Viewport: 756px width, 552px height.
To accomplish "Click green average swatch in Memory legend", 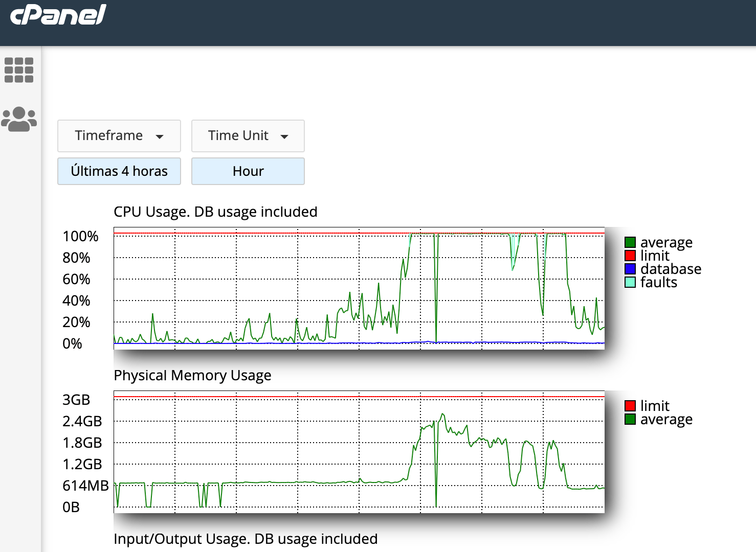I will (630, 419).
